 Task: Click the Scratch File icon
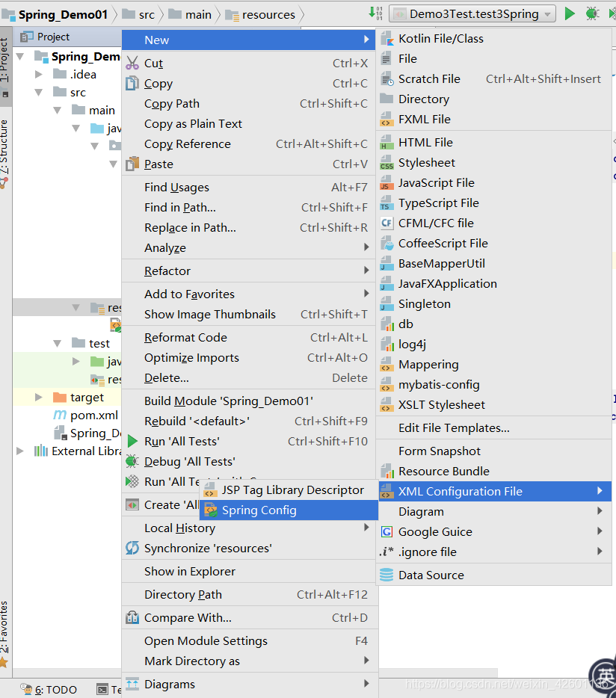[387, 79]
